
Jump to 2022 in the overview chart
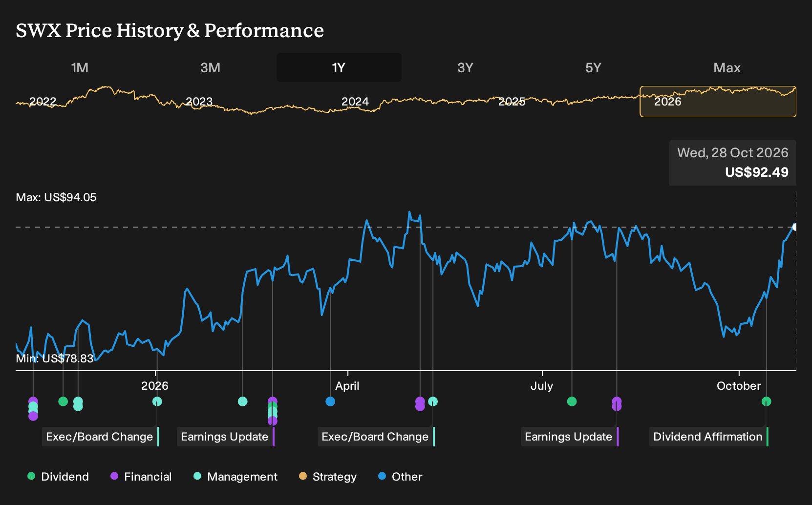coord(43,102)
